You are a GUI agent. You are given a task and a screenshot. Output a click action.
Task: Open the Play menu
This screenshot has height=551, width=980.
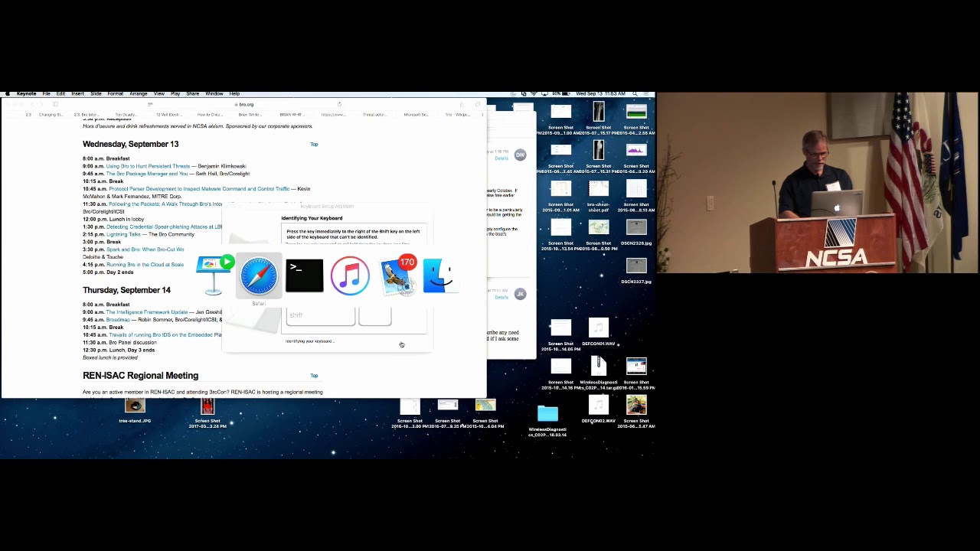[x=175, y=93]
